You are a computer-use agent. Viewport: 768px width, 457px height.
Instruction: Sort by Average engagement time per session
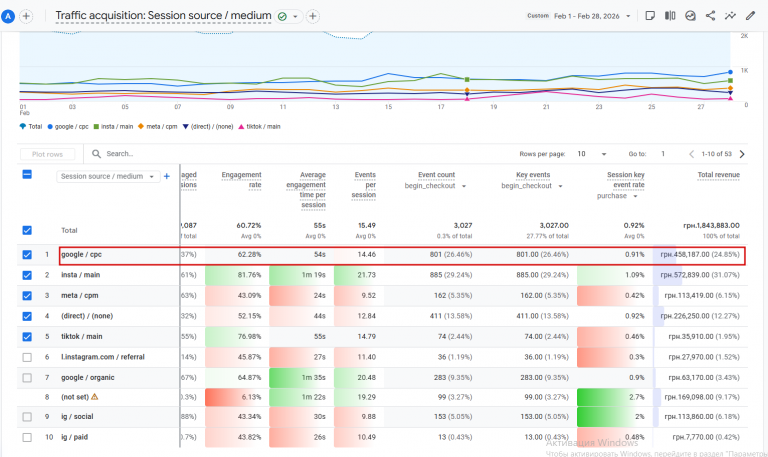[306, 190]
